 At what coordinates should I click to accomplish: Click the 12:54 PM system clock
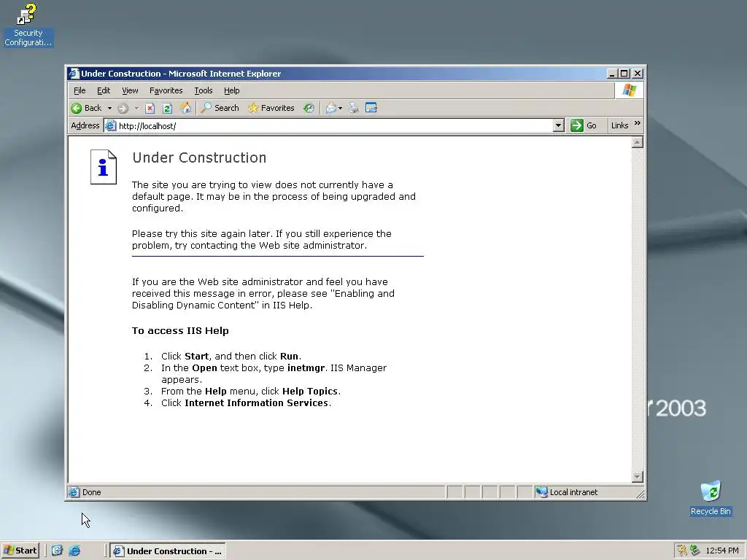click(721, 551)
